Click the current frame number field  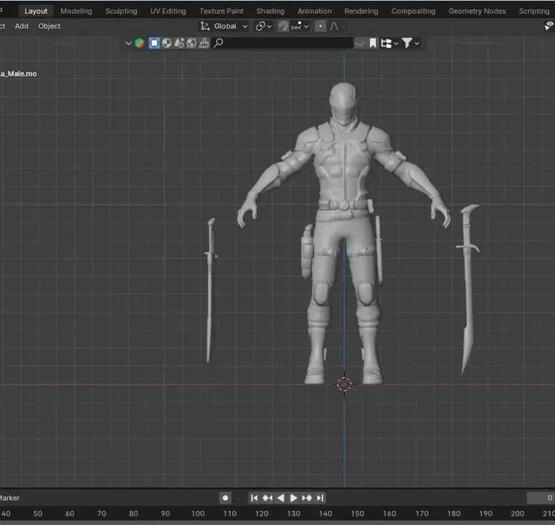(x=541, y=498)
